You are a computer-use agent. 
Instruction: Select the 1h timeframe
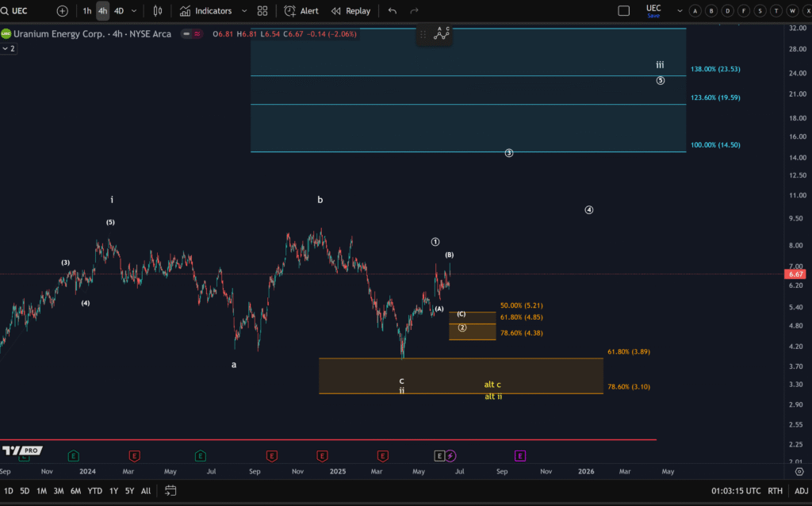click(x=87, y=11)
